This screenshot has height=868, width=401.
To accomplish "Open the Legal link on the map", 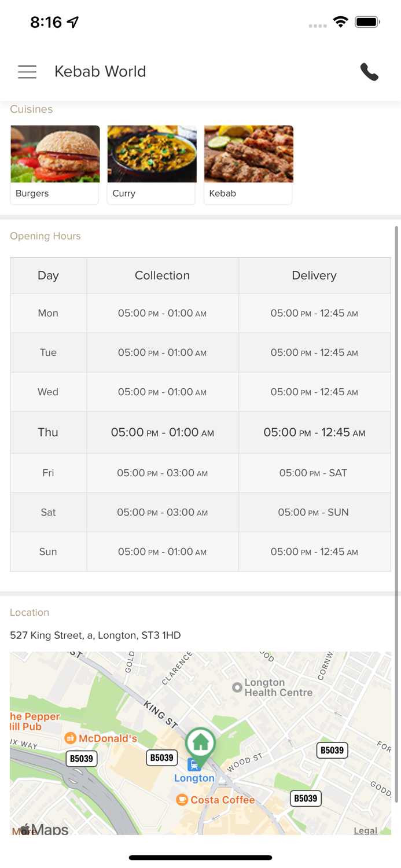I will click(365, 830).
